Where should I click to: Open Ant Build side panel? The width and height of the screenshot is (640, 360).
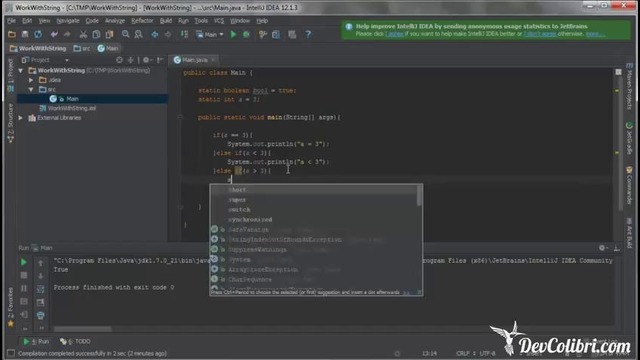pos(629,233)
